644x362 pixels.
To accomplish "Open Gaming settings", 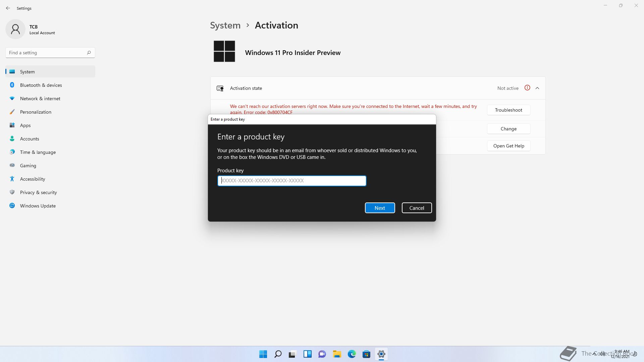I will click(x=50, y=166).
